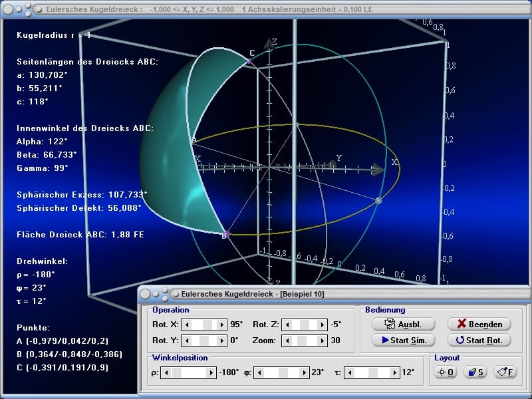
Task: Increase τ angle with right arrow
Action: click(394, 372)
